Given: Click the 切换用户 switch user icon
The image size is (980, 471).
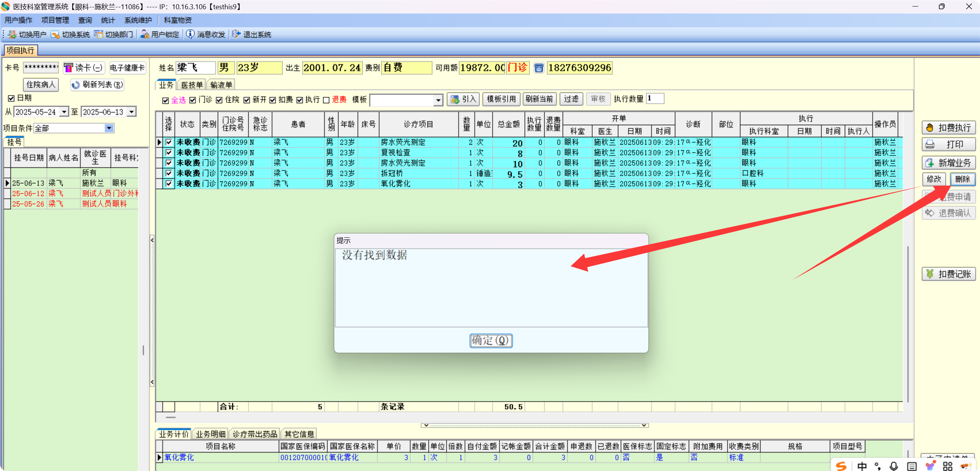Looking at the screenshot, I should (12, 35).
